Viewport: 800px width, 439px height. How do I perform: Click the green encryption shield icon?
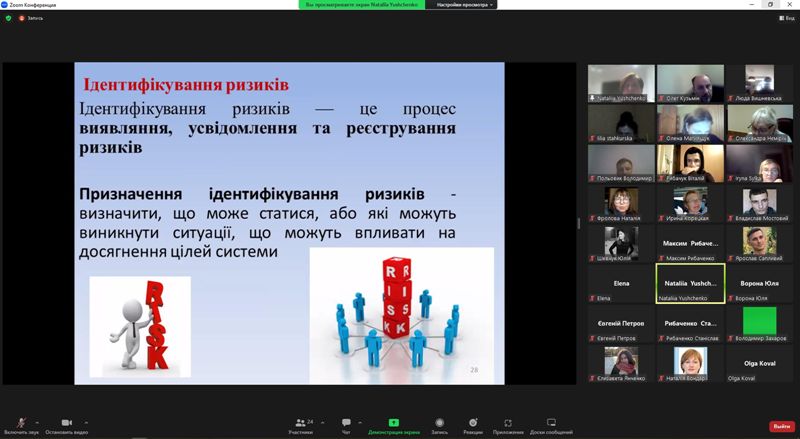[x=8, y=18]
